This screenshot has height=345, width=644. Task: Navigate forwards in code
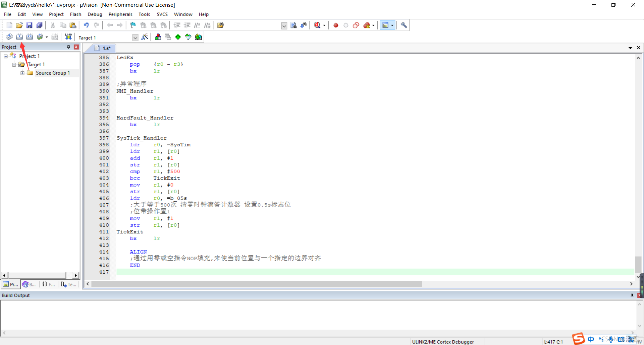point(120,25)
